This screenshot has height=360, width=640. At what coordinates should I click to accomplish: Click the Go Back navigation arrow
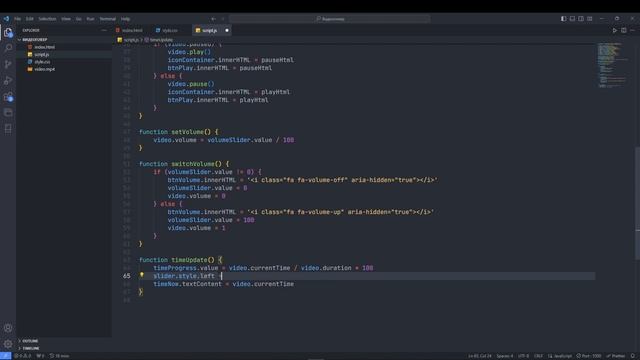point(213,19)
